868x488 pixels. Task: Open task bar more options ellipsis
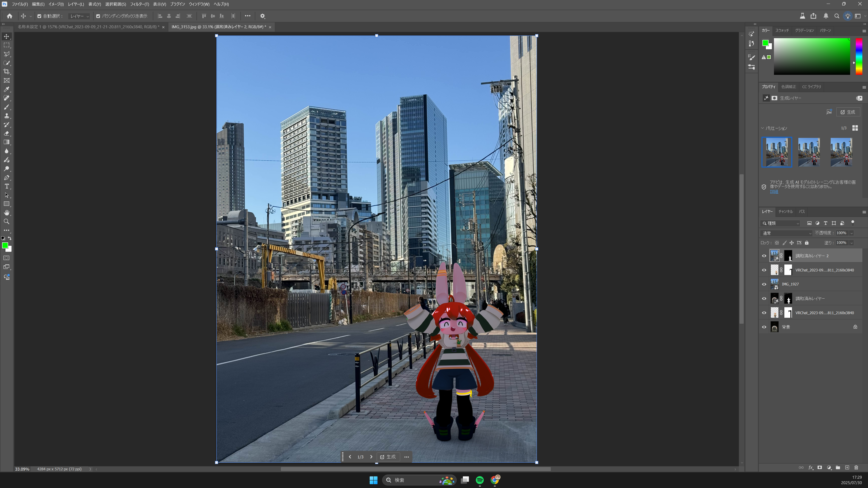click(407, 457)
